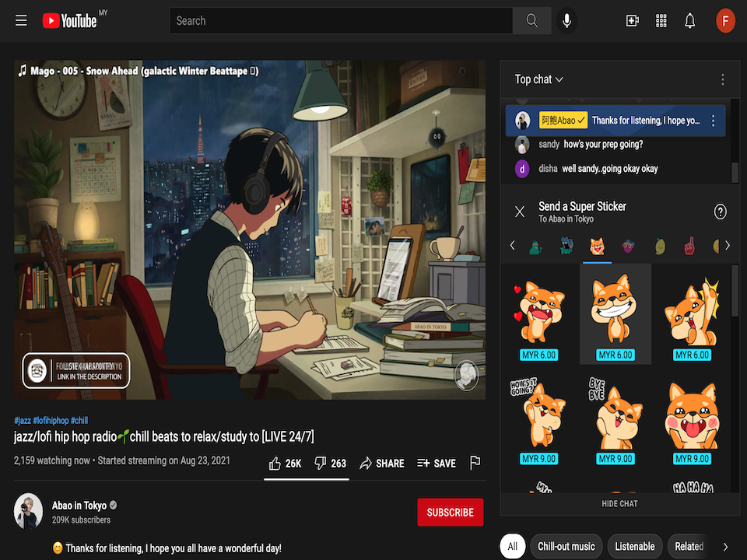Choose the "Bye Bye" shiba sticker
The height and width of the screenshot is (560, 747).
[615, 420]
